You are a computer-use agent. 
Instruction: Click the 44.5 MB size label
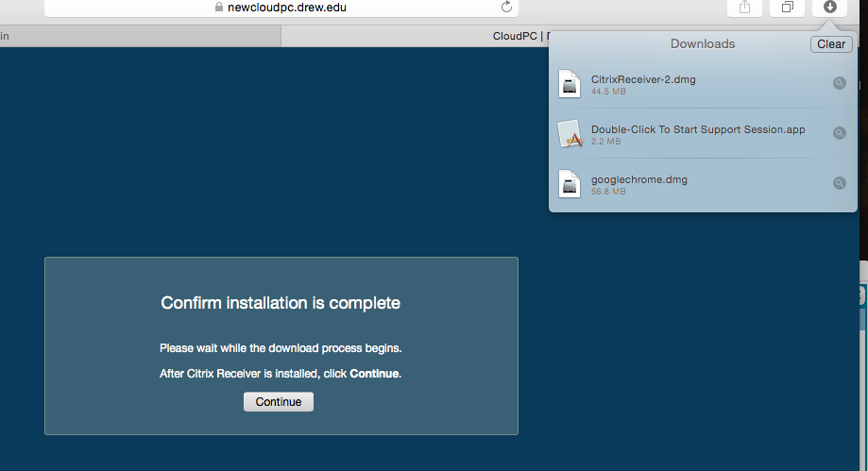pos(608,92)
